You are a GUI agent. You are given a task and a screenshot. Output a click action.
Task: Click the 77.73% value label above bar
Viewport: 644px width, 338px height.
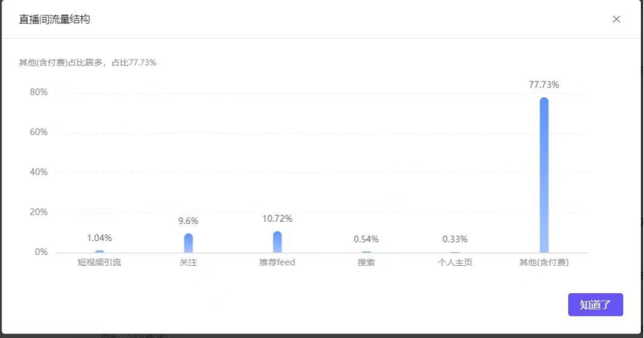(x=544, y=84)
